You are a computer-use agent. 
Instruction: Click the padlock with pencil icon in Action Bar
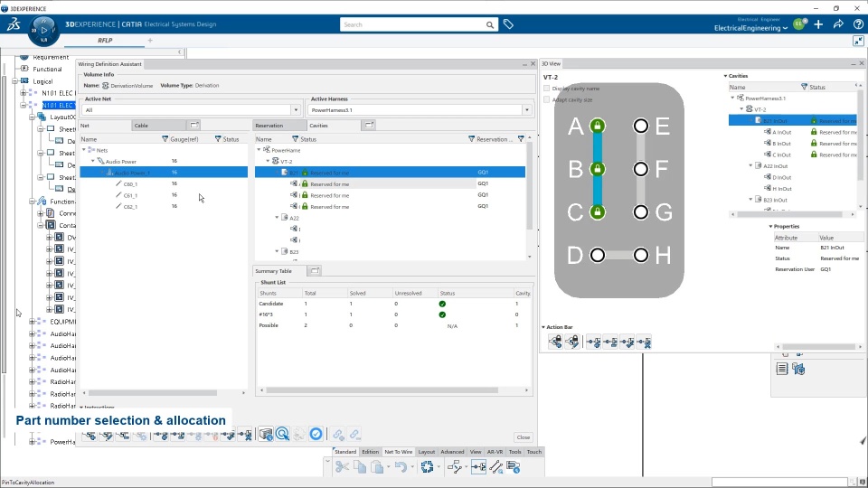(572, 342)
